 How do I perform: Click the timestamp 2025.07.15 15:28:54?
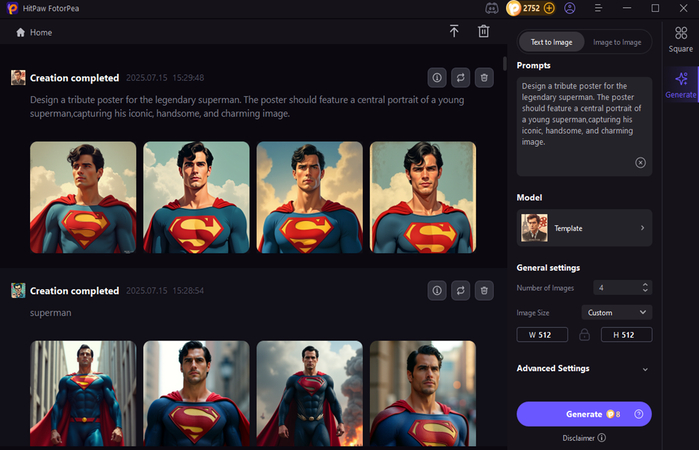(x=165, y=290)
